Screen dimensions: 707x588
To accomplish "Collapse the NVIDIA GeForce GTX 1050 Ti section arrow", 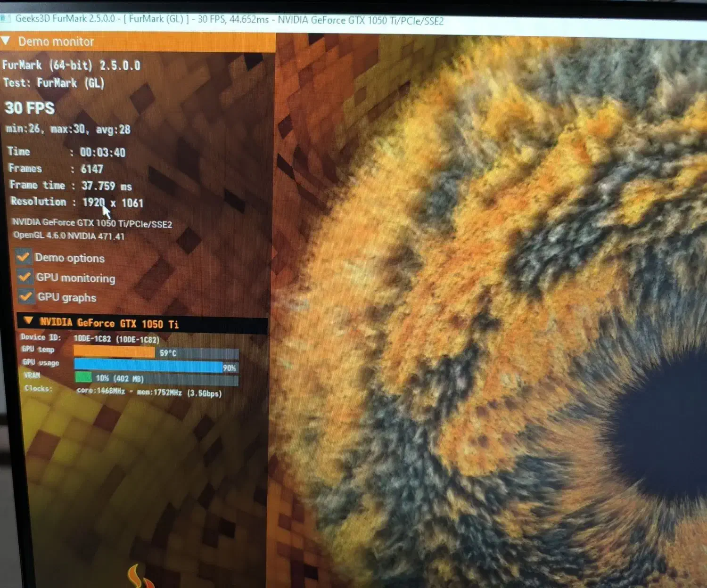I will (28, 321).
